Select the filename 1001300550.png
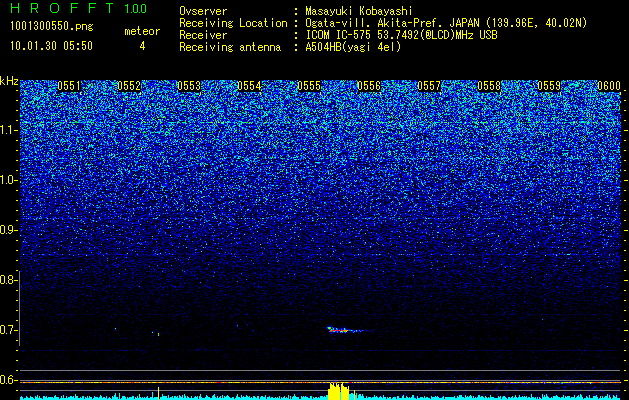Image resolution: width=629 pixels, height=400 pixels. pyautogui.click(x=52, y=26)
